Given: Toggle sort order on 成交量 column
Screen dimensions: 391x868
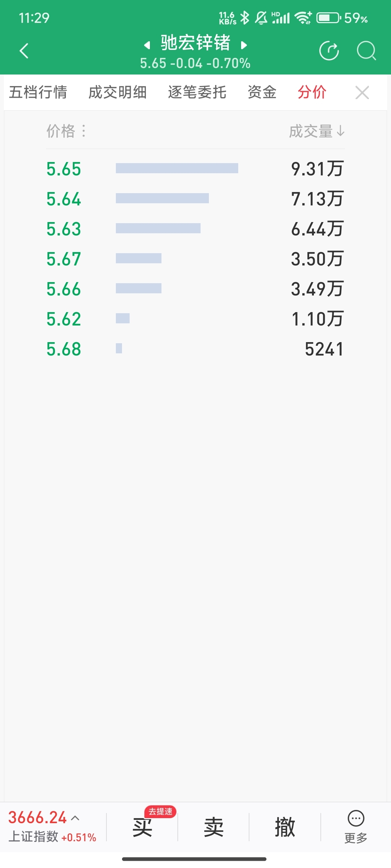Looking at the screenshot, I should tap(317, 131).
